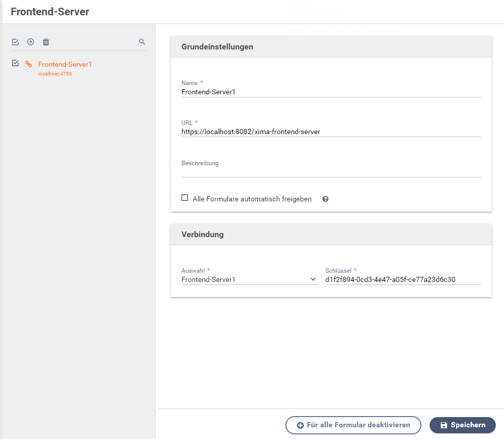504x439 pixels.
Task: Open the Auswahl Frontend-Server1 combo box
Action: [250, 279]
